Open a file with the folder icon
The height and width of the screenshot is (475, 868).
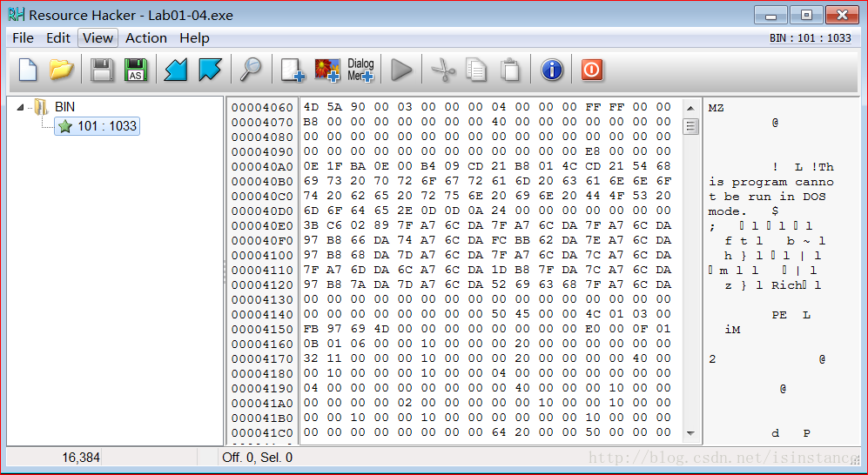pyautogui.click(x=62, y=70)
